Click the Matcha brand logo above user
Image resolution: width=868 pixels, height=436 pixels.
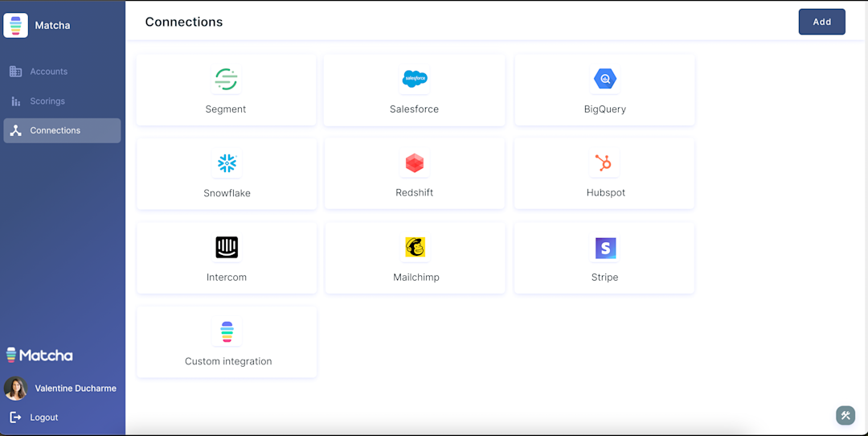click(x=39, y=355)
